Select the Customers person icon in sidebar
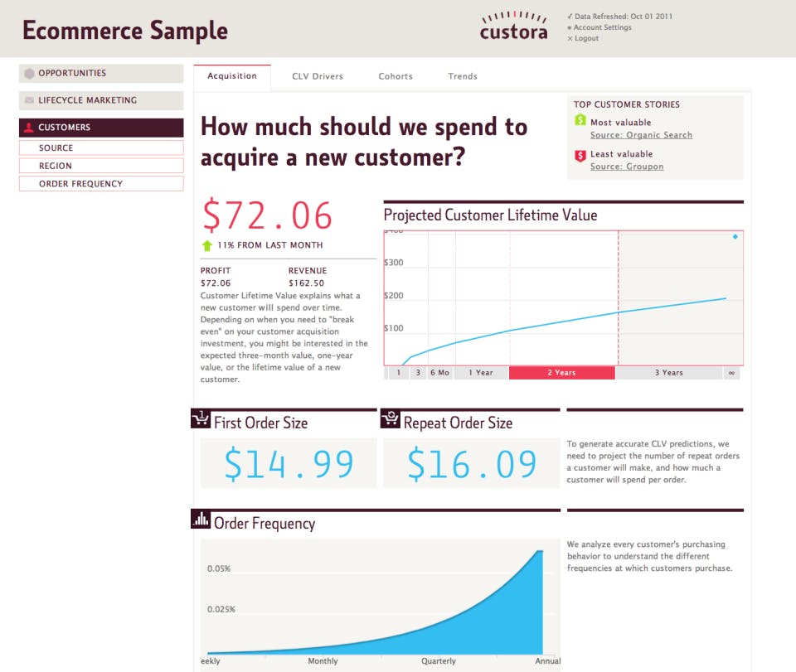The image size is (796, 672). point(31,128)
